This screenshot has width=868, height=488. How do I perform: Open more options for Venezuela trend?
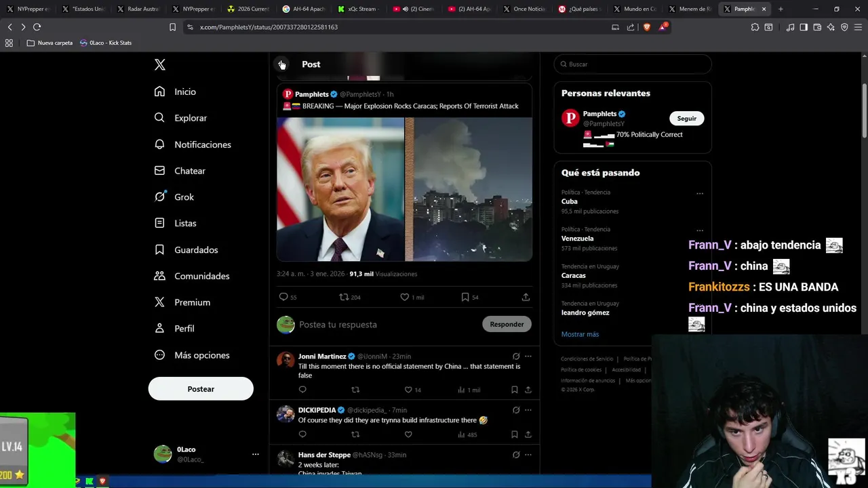700,230
